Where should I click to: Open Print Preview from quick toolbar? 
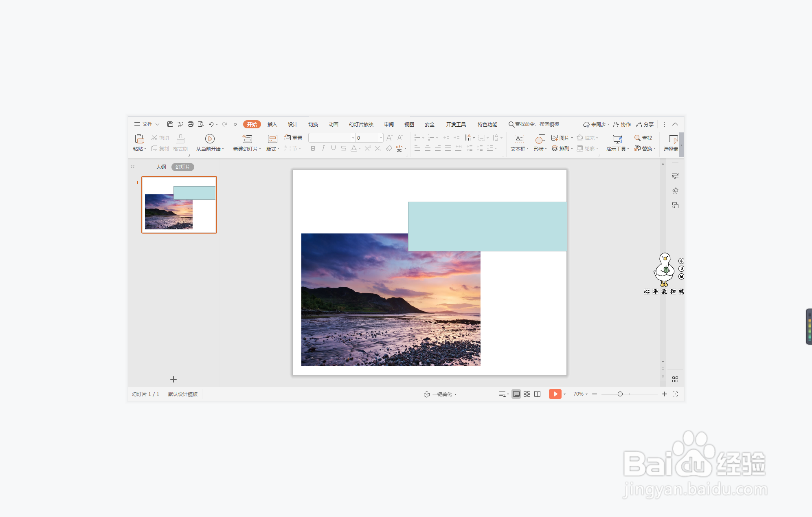pos(201,124)
